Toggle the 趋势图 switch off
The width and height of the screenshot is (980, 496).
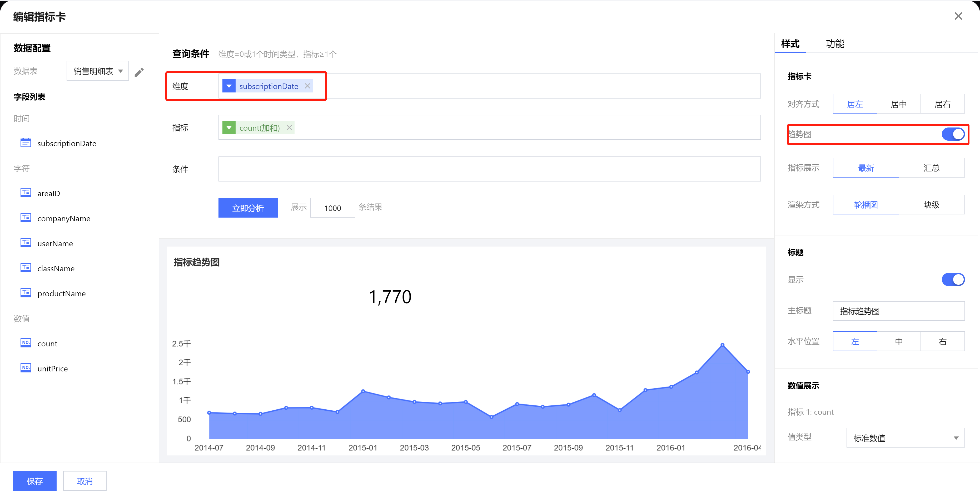(x=953, y=134)
